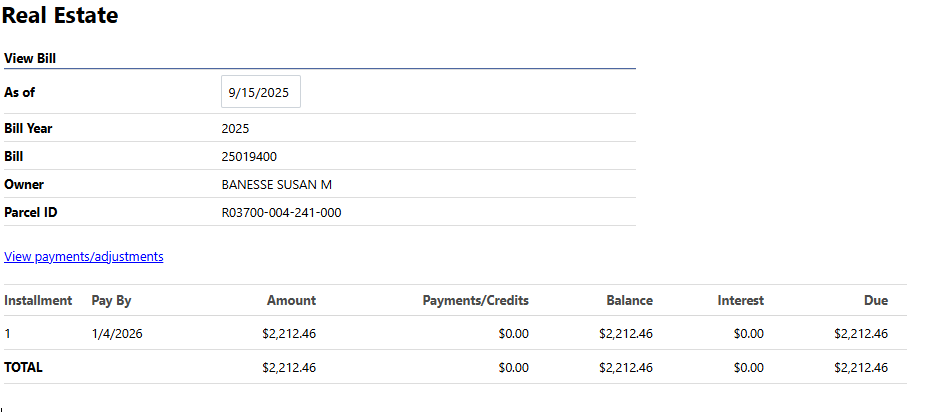
Task: Click the Balance column header
Action: tap(629, 300)
